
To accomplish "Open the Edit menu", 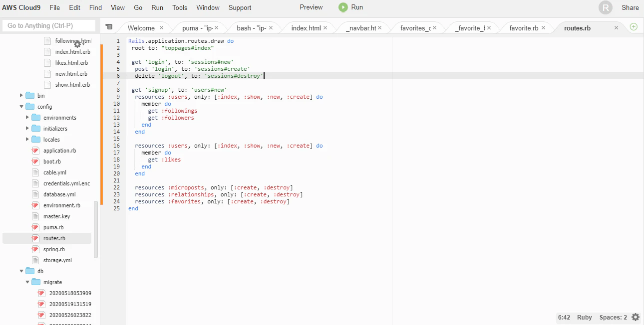I will pyautogui.click(x=74, y=7).
